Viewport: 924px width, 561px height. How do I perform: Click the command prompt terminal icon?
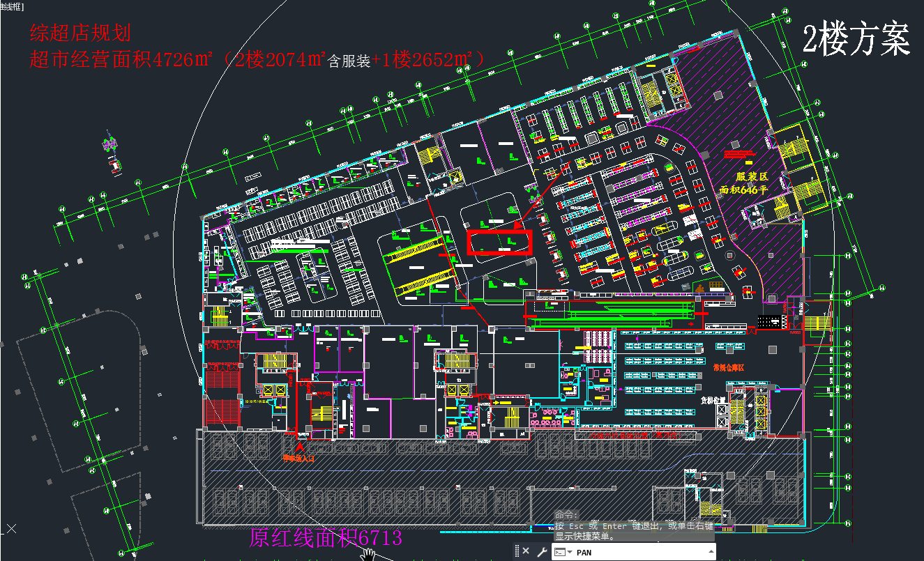559,552
